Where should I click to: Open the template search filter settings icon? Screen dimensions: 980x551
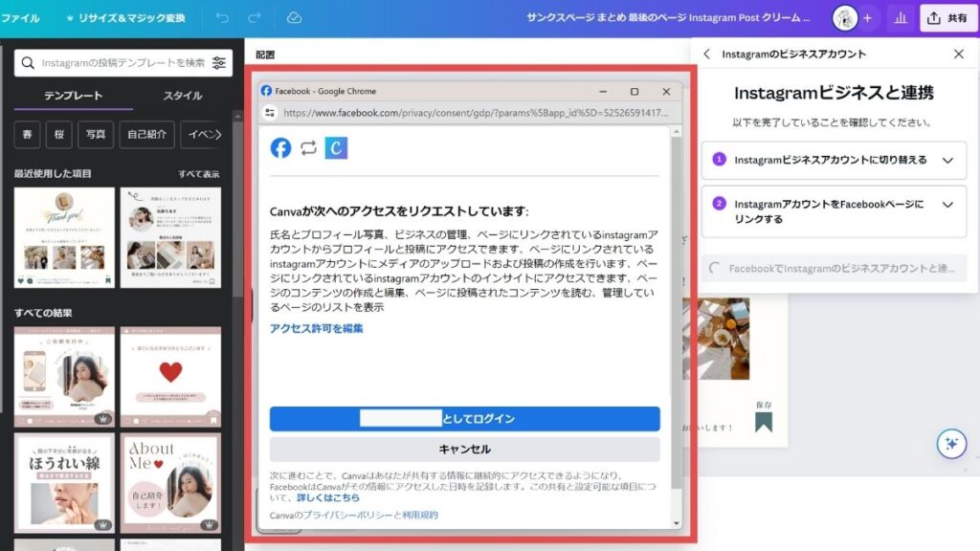click(219, 62)
